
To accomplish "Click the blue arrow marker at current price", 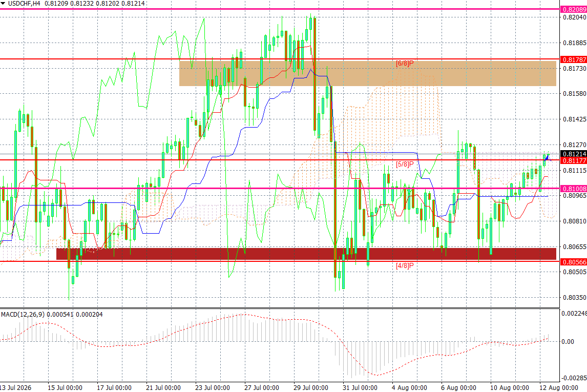I will (548, 158).
